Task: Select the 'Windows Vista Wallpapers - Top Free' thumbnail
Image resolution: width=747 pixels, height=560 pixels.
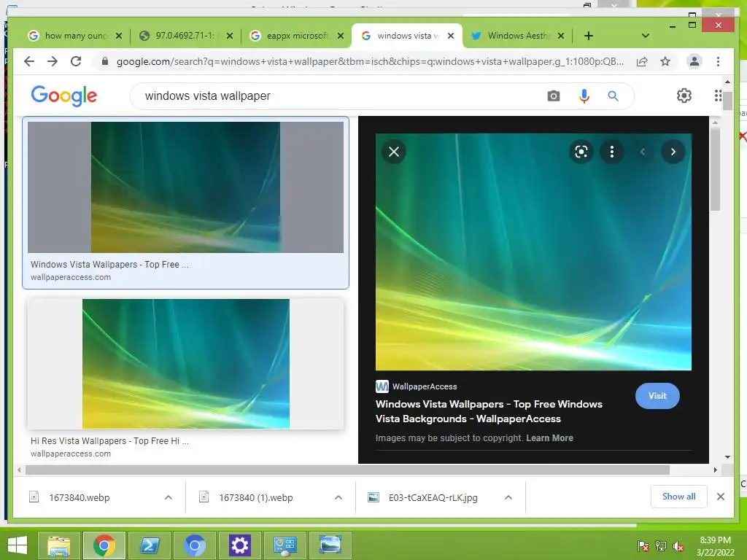Action: (x=185, y=187)
